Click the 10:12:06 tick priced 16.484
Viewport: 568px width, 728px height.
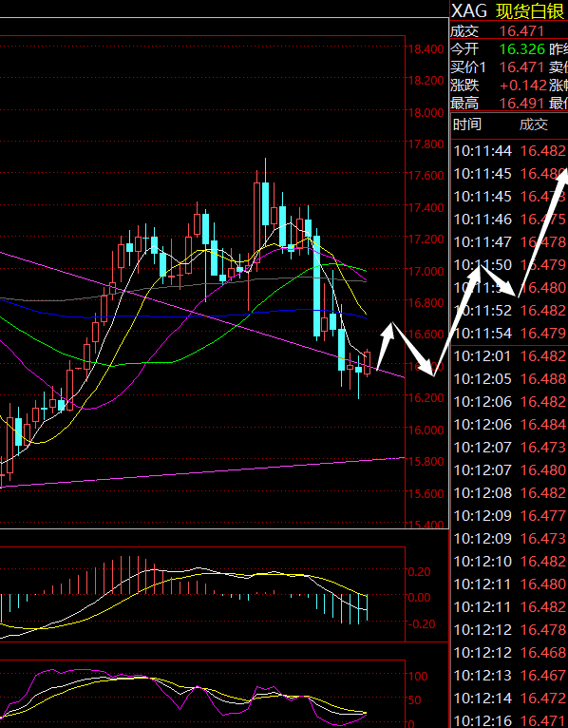(x=509, y=424)
